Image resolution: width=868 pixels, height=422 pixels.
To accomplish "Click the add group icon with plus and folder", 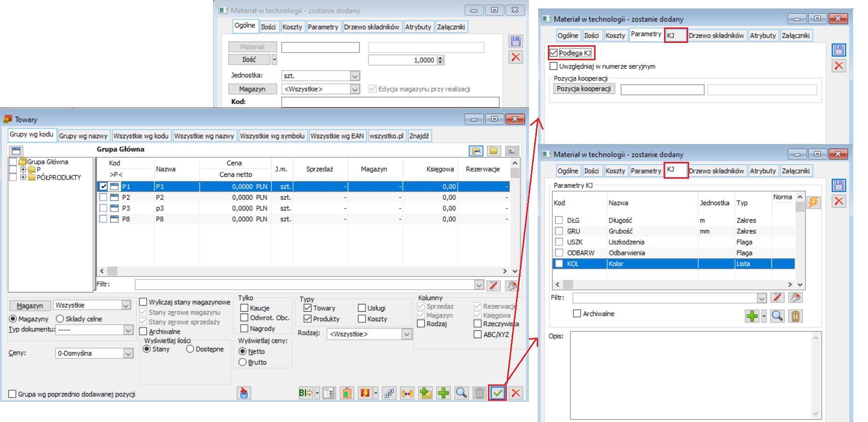I will point(425,393).
